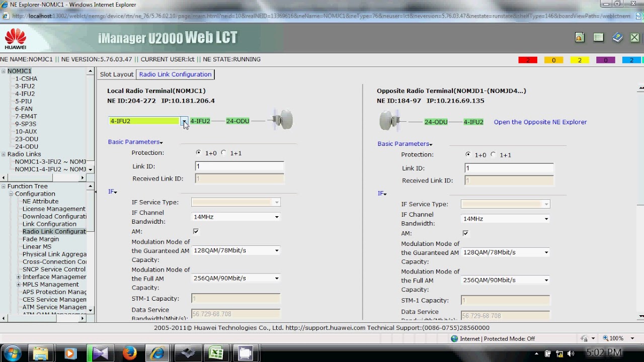Click the local antenna dish image
Image resolution: width=644 pixels, height=362 pixels.
coord(282,120)
